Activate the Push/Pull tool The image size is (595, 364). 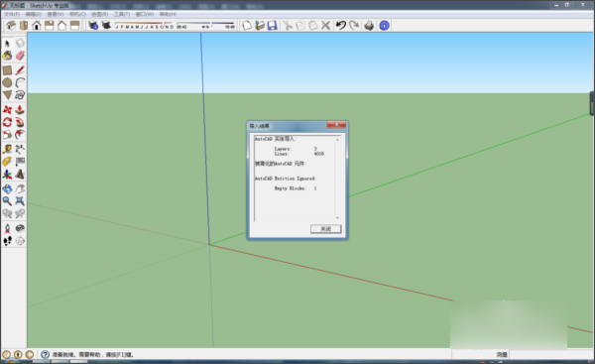20,110
